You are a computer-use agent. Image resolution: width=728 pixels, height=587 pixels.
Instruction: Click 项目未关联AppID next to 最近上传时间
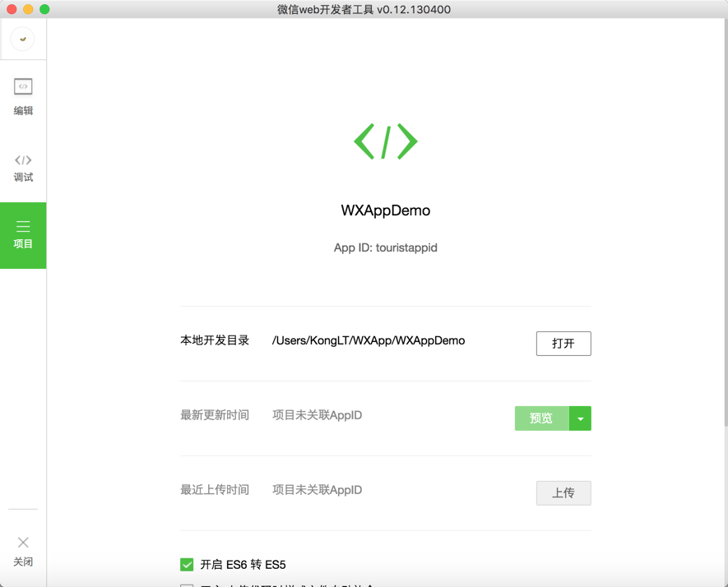(317, 490)
